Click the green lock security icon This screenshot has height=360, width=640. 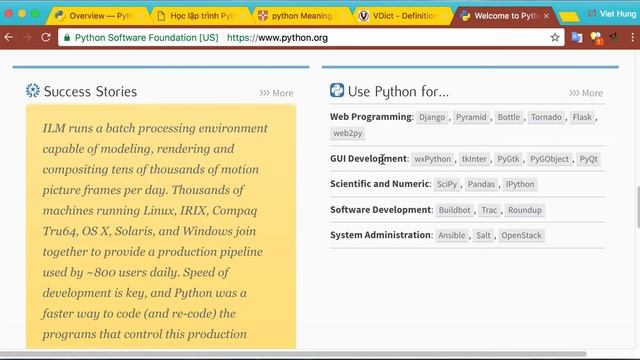pyautogui.click(x=67, y=38)
